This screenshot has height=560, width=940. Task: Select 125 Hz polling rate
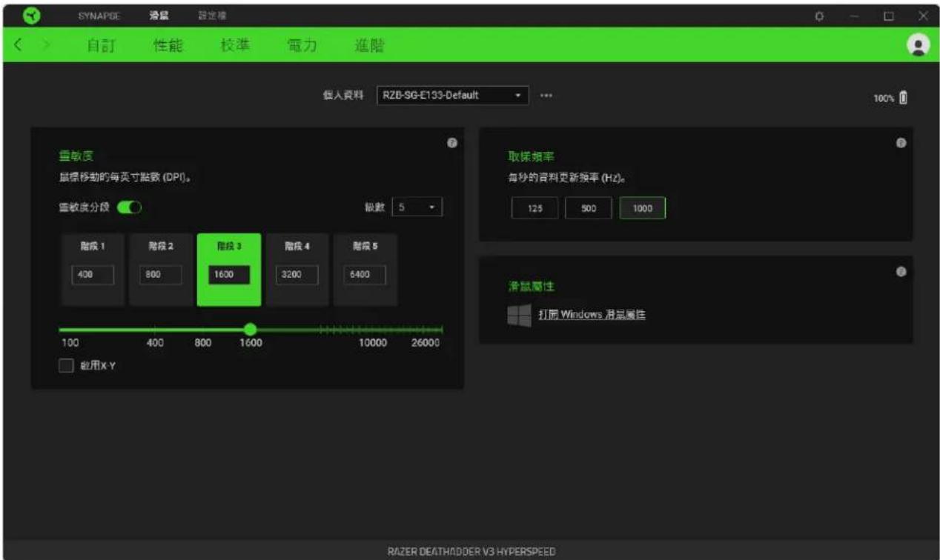pos(535,209)
